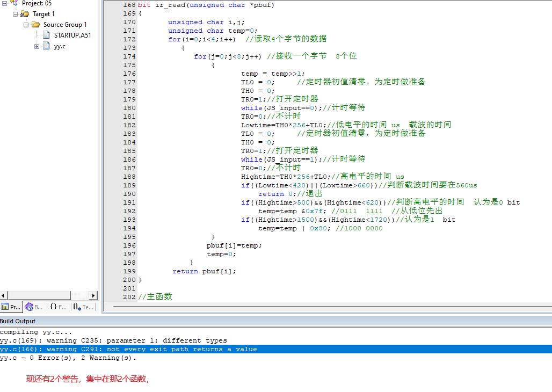Click line 199 return pbuf[i] in editor
Image resolution: width=552 pixels, height=392 pixels.
tap(204, 271)
